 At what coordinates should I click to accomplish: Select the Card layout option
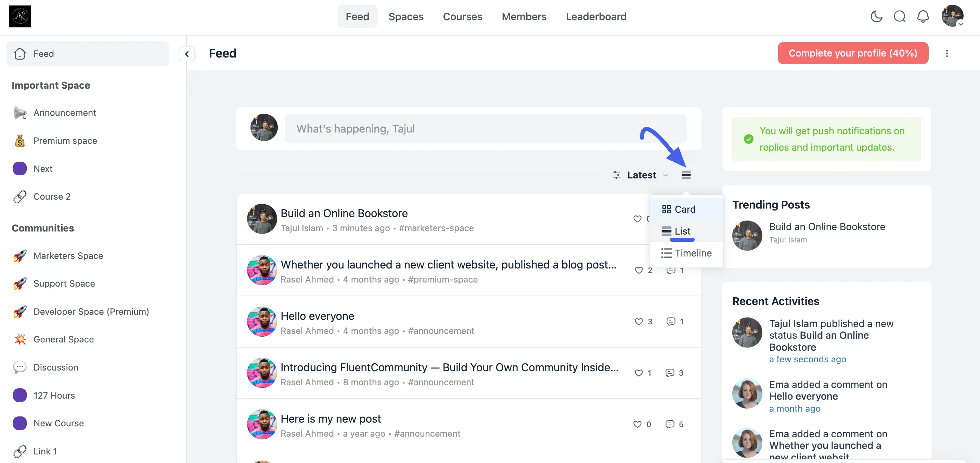point(686,210)
